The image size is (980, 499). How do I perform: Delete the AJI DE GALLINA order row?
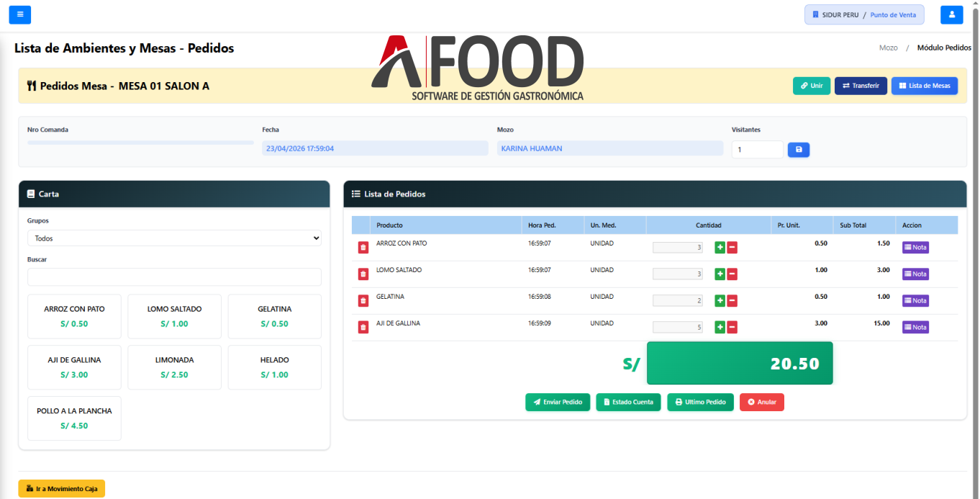click(363, 328)
